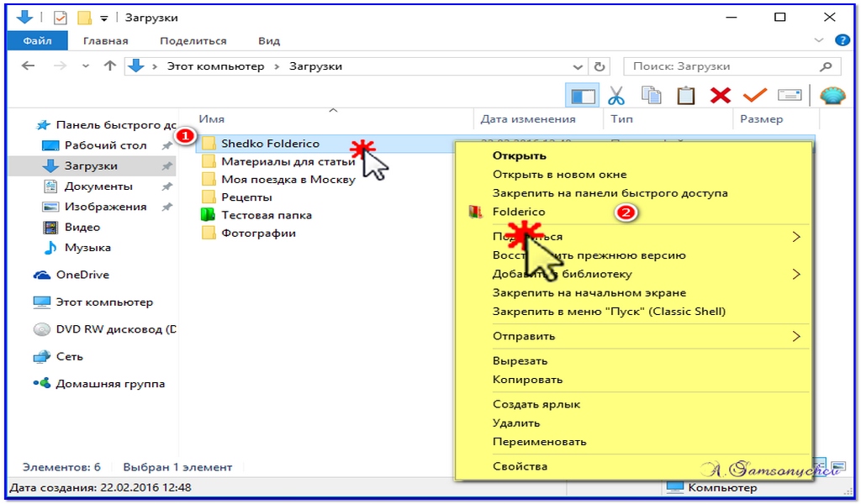The image size is (861, 504).
Task: Open the recent locations dropdown arrow
Action: [85, 66]
